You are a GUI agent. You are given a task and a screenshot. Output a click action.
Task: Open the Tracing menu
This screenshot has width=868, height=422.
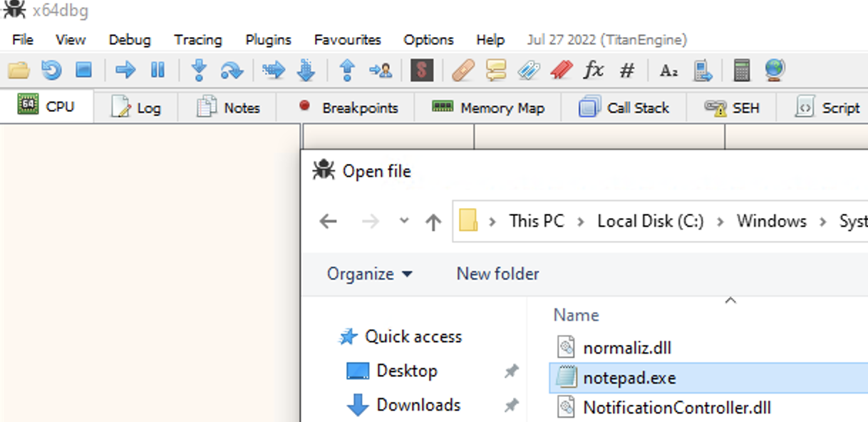197,40
